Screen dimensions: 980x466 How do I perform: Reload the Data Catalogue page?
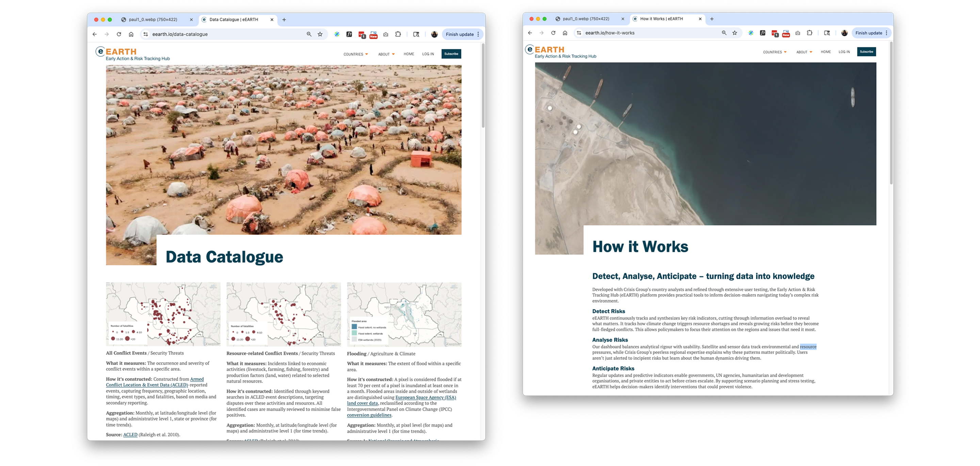tap(119, 34)
